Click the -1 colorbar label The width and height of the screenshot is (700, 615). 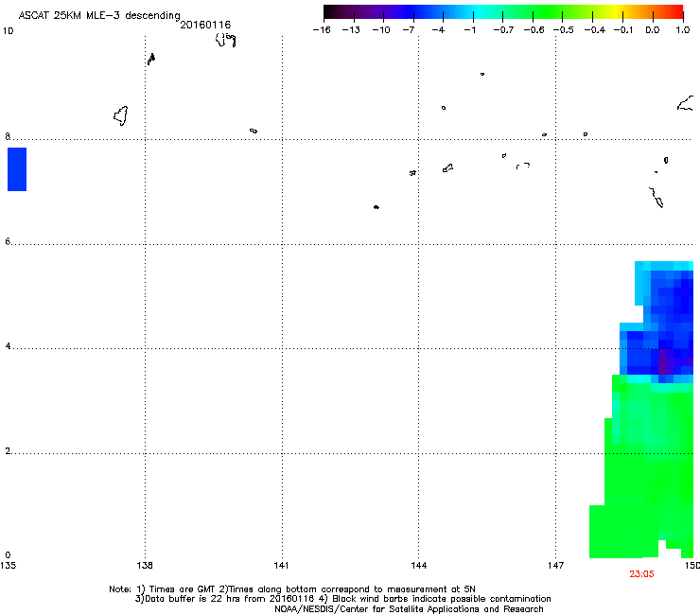pyautogui.click(x=469, y=30)
